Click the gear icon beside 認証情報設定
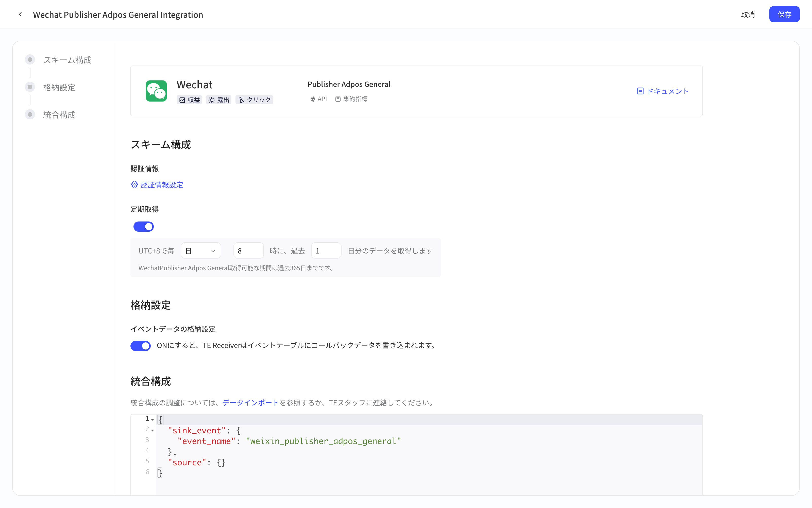This screenshot has height=508, width=812. pos(134,184)
